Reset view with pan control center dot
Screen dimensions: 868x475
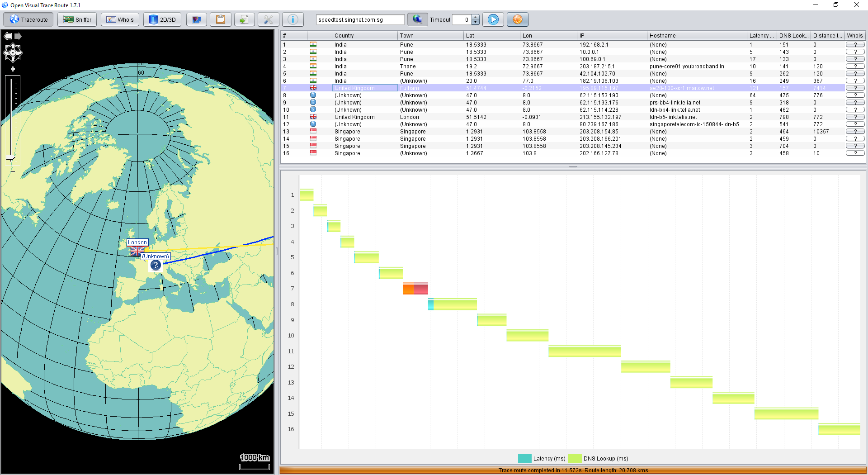13,52
